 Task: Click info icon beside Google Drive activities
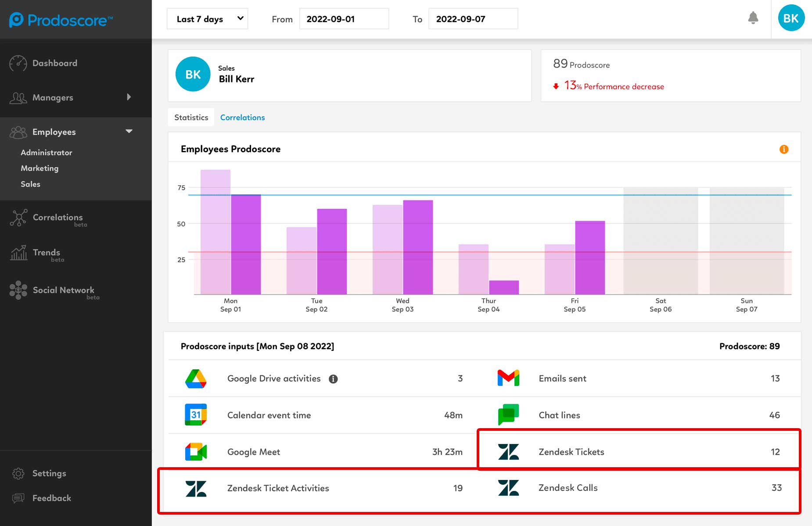pos(333,379)
